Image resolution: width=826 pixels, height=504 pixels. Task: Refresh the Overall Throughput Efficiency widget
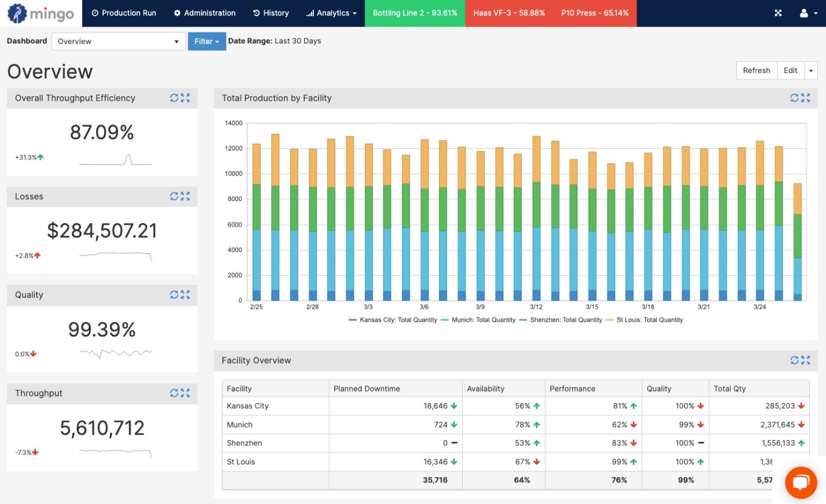click(x=174, y=98)
